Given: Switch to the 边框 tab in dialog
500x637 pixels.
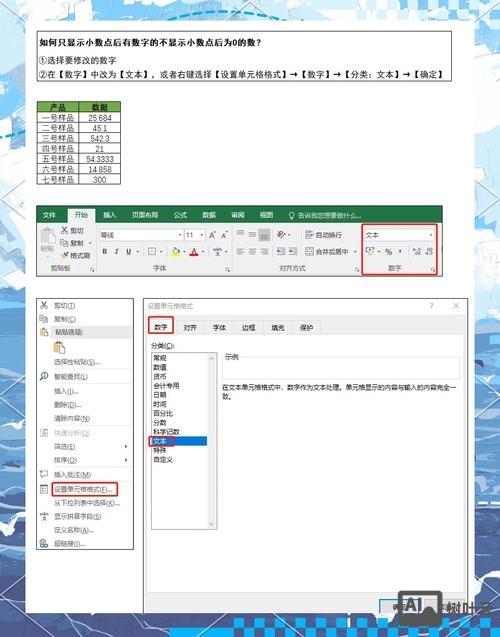Looking at the screenshot, I should 248,327.
